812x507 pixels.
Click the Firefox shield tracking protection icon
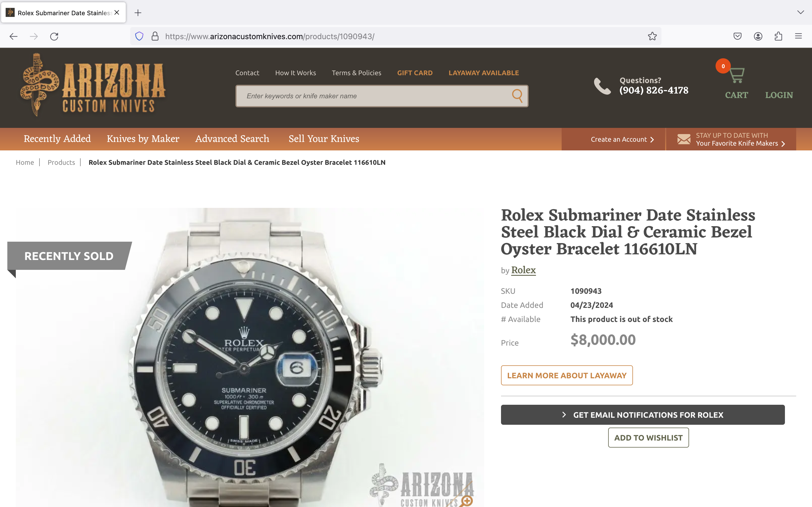point(139,36)
